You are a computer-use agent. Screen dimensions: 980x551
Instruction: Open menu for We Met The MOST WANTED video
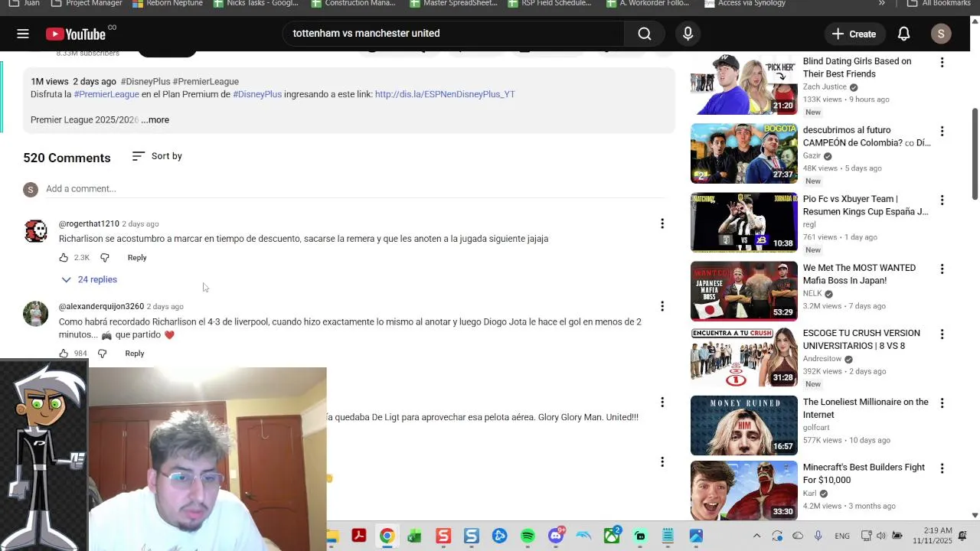click(942, 269)
